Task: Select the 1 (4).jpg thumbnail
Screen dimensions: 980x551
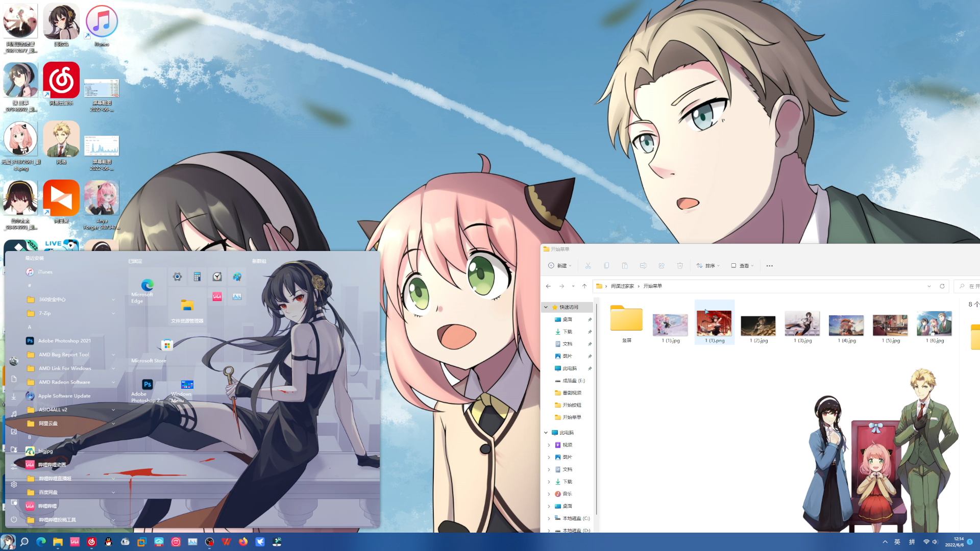Action: (x=846, y=325)
